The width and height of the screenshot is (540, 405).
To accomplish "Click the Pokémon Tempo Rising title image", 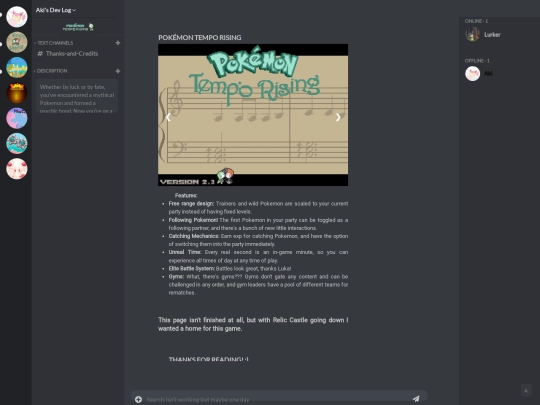I will pos(253,115).
